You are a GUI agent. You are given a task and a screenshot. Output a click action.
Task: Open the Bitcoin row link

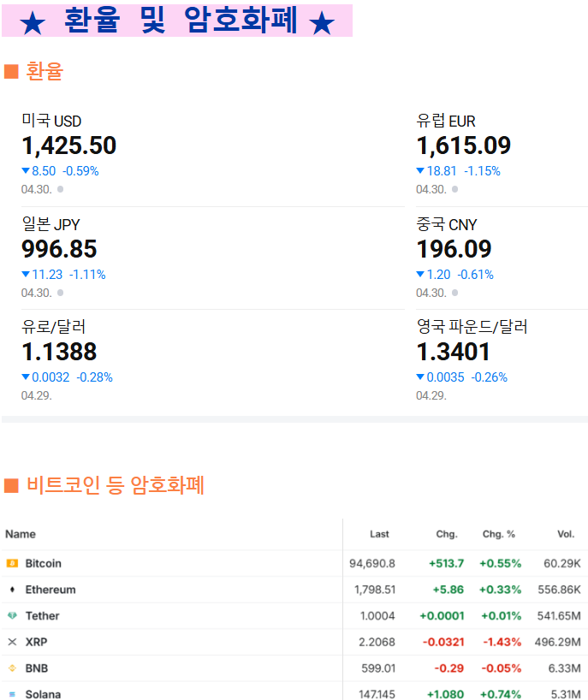pos(44,563)
